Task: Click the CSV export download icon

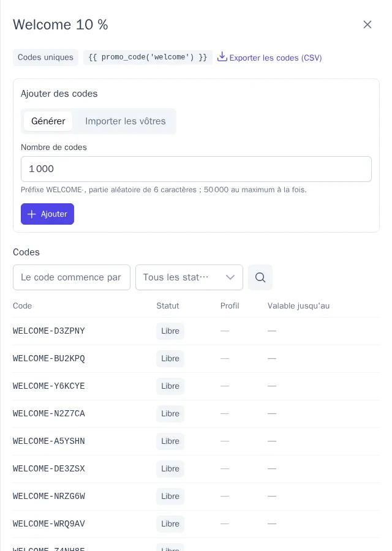Action: pyautogui.click(x=222, y=56)
